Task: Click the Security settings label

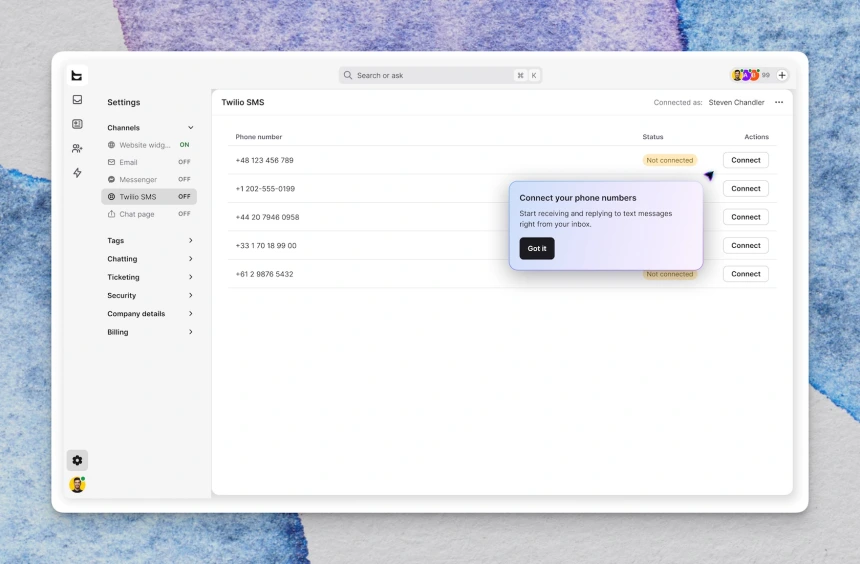Action: (122, 295)
